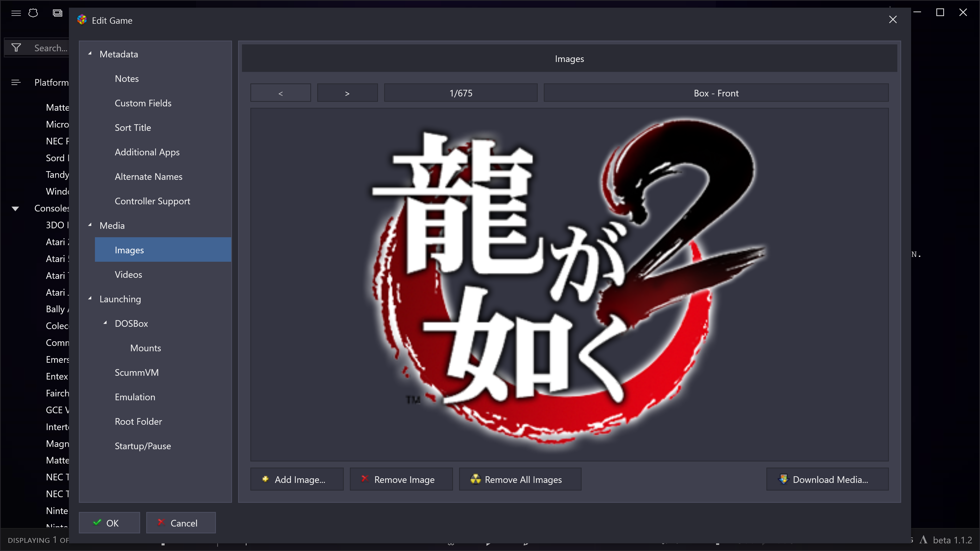980x551 pixels.
Task: Minimize the LaunchBox main window
Action: 917,12
